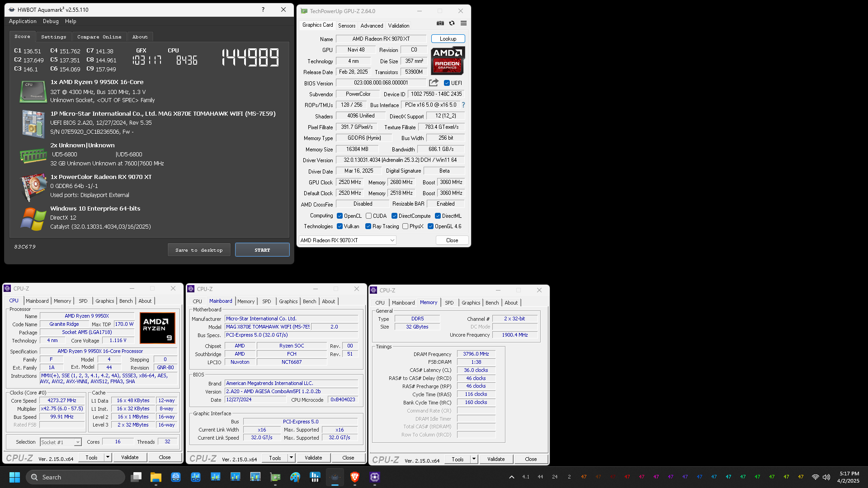
Task: Click the Core Speed 4273.27 MHz value
Action: [62, 401]
